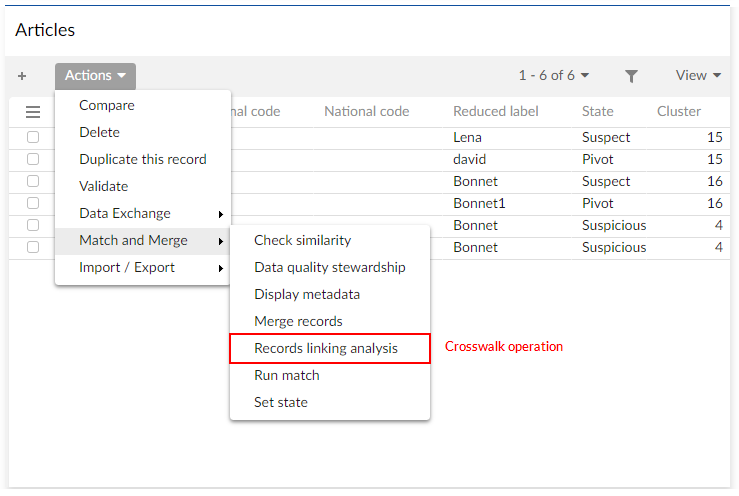Check the first Bonnet Suspect row checkbox

pyautogui.click(x=33, y=181)
